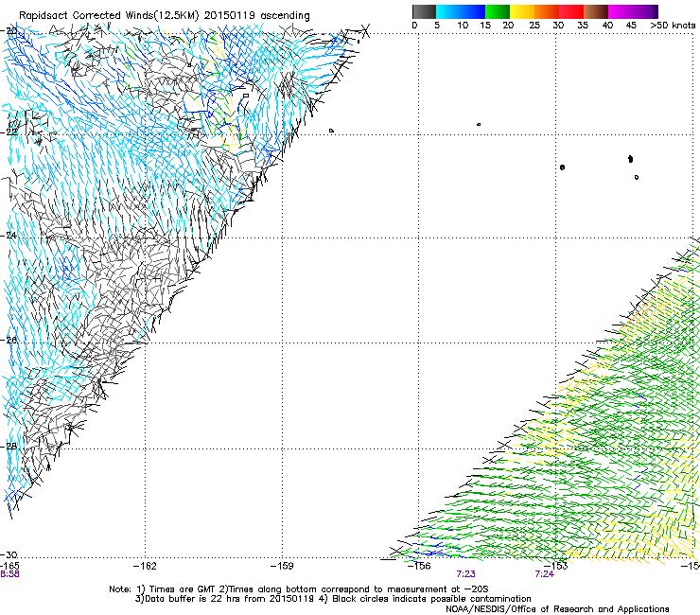Click the red 30-35 knots legend segment
Image resolution: width=700 pixels, height=615 pixels.
pos(571,11)
